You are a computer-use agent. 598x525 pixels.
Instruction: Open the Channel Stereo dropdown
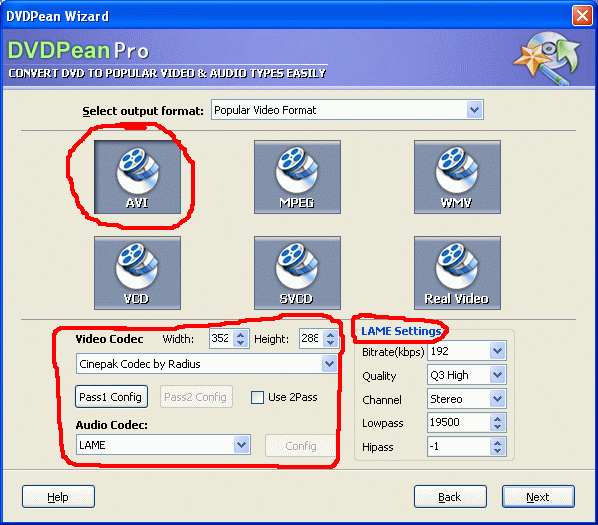[x=497, y=399]
